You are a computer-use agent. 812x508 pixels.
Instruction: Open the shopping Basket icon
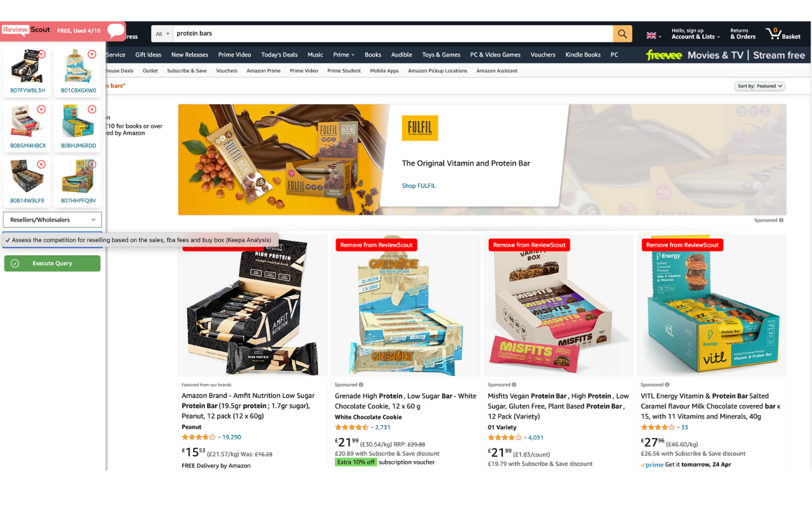783,34
